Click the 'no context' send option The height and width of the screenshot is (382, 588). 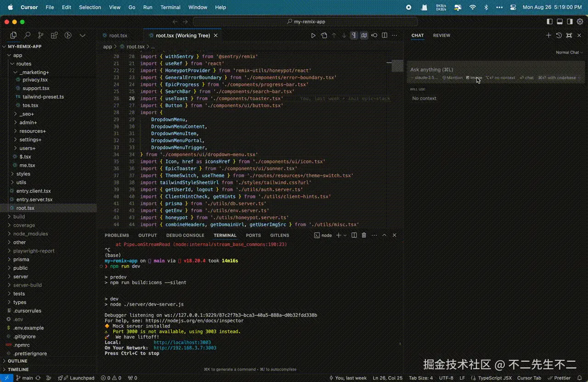(x=500, y=78)
